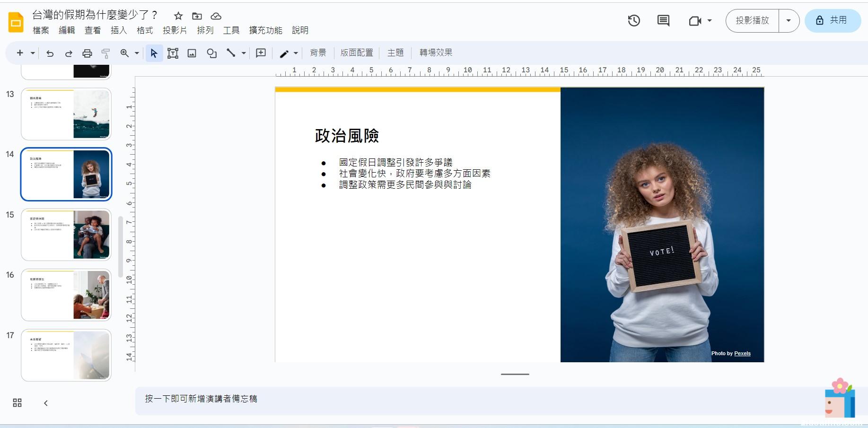The width and height of the screenshot is (868, 428).
Task: Open version history clock icon
Action: (x=634, y=21)
